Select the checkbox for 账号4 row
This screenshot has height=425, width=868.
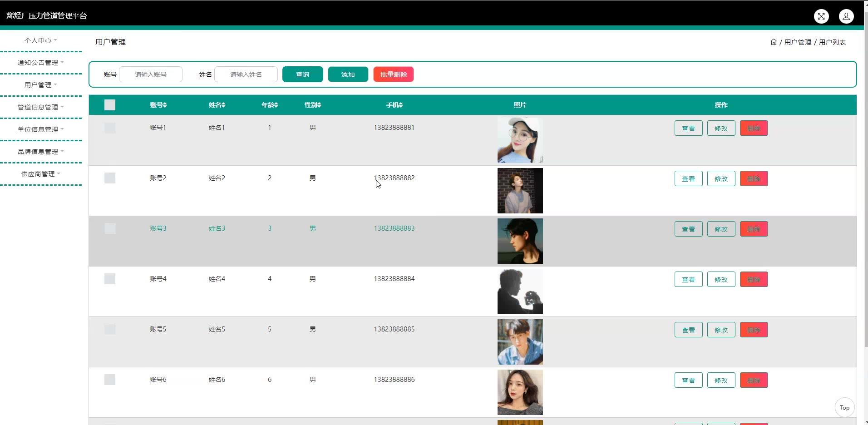pos(110,279)
